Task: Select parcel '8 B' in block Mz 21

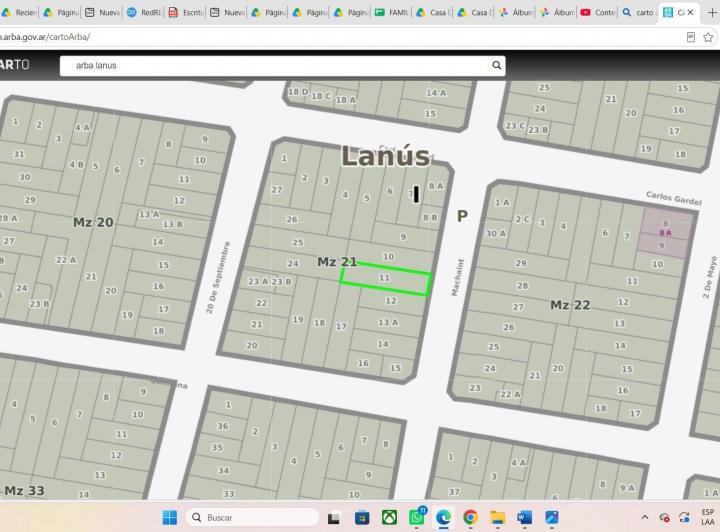Action: pos(430,218)
